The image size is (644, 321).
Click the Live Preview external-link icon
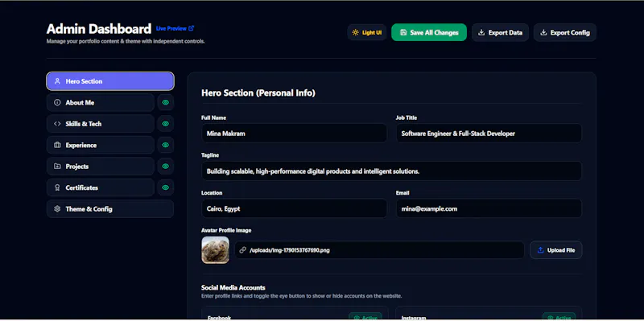[191, 28]
